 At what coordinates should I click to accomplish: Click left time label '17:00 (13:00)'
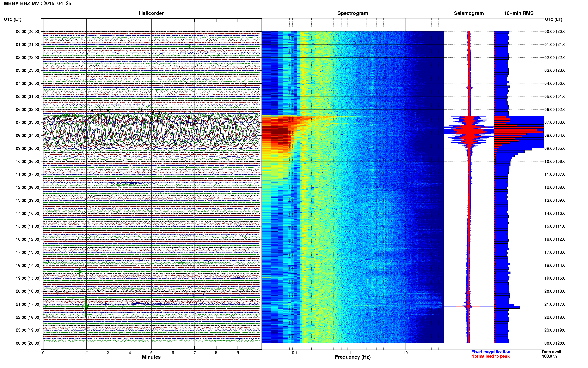pyautogui.click(x=28, y=252)
